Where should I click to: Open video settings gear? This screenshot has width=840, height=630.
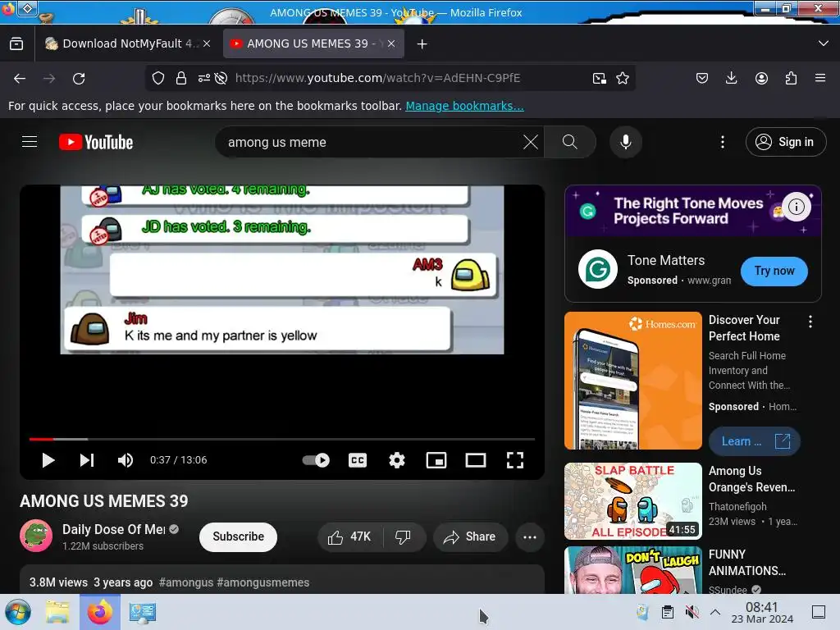[x=397, y=460]
